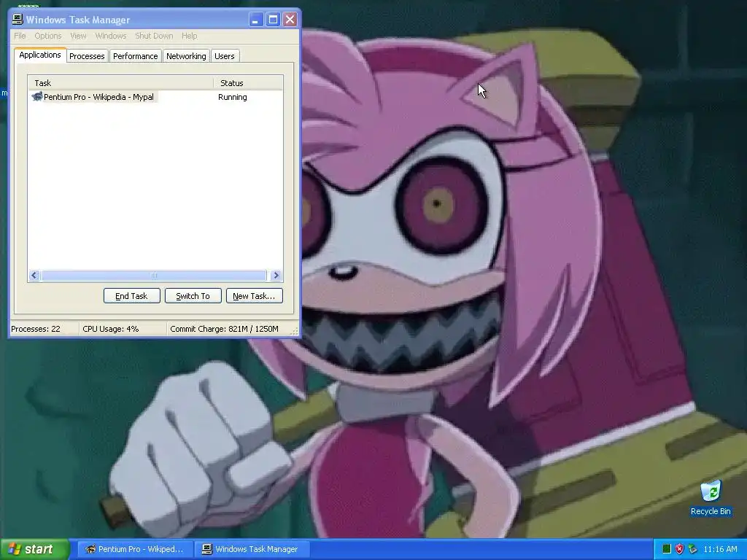Open the Help menu
Viewport: 747px width, 560px height.
[x=189, y=36]
